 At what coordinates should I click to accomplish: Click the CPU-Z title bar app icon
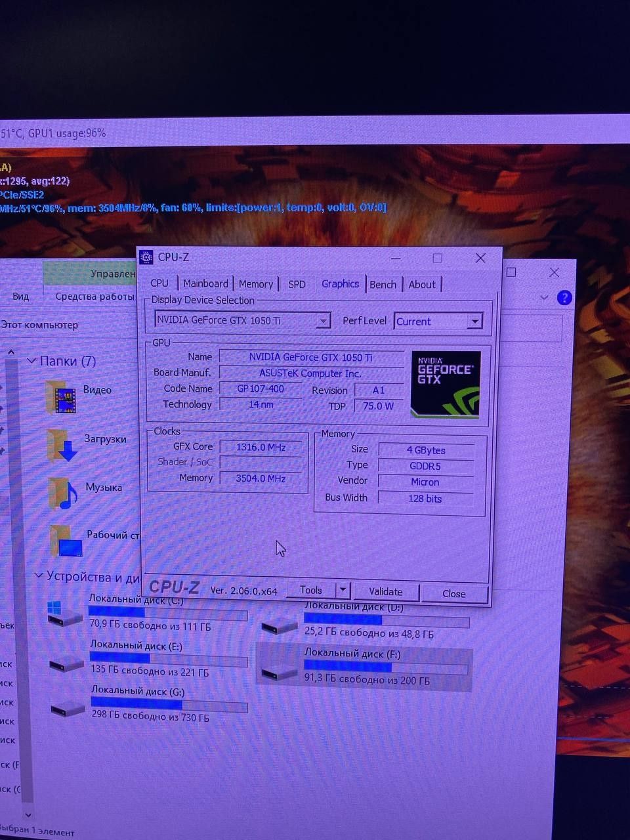(x=146, y=257)
